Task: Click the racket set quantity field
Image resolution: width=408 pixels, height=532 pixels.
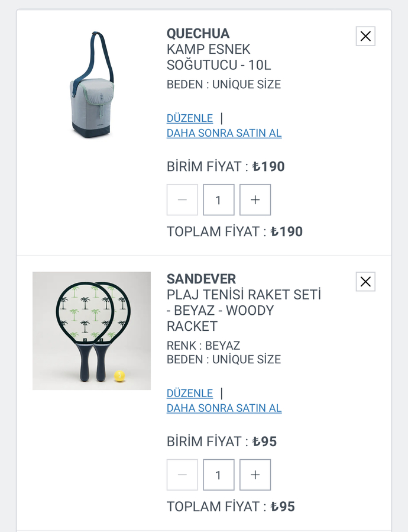Action: click(218, 475)
